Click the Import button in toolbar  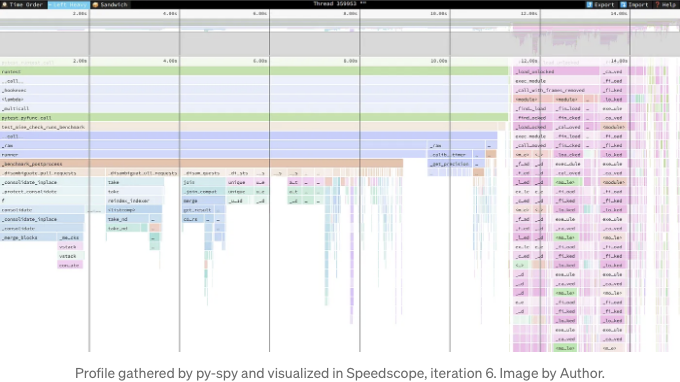coord(635,4)
